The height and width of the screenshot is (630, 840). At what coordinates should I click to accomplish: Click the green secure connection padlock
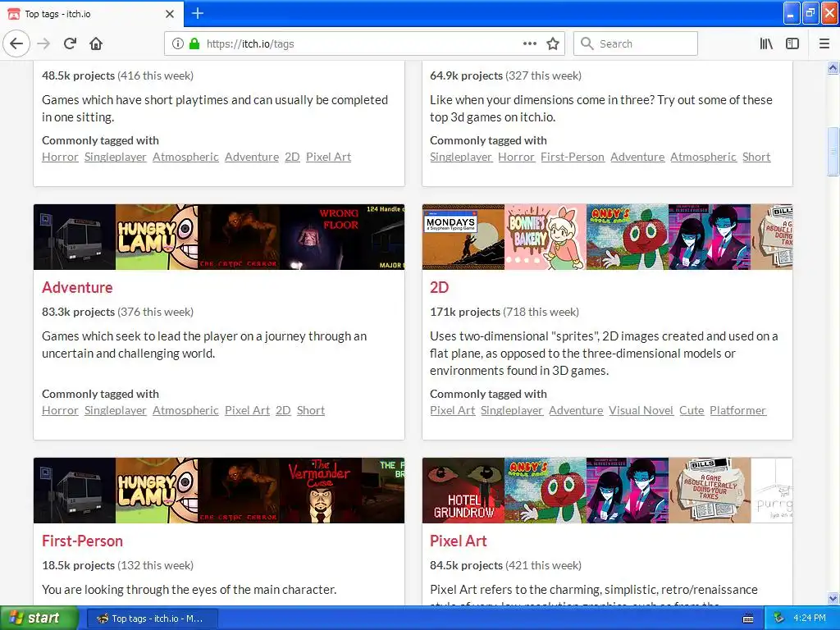(x=194, y=44)
